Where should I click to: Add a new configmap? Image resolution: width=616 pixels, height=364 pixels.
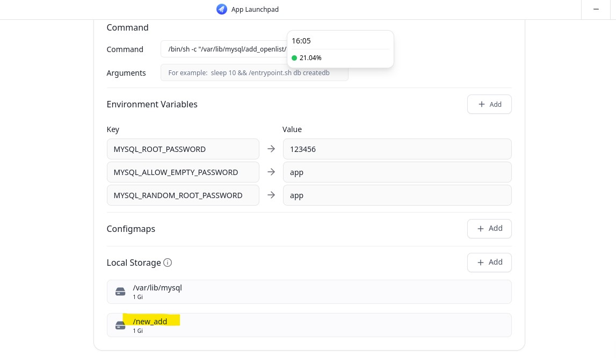point(489,228)
